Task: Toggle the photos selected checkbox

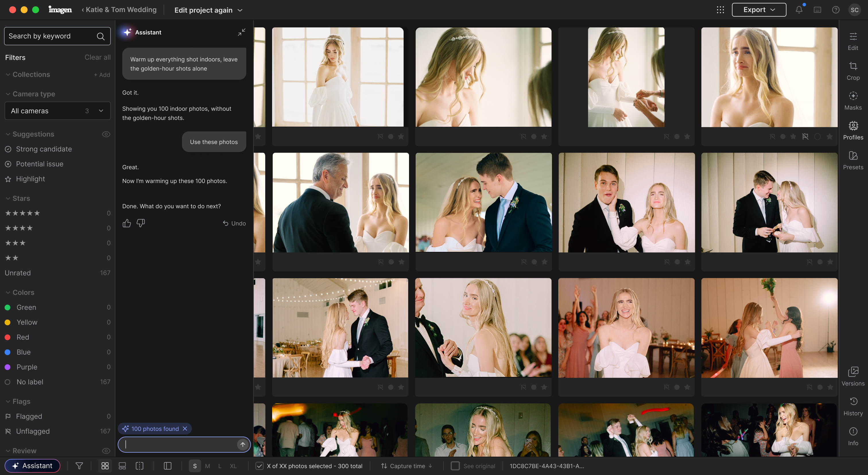Action: (x=259, y=466)
